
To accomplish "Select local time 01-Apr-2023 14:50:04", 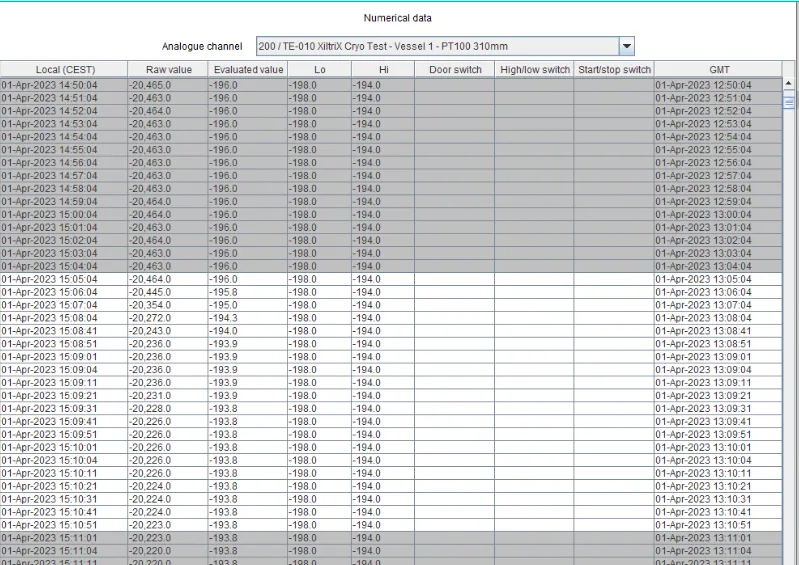I will (x=49, y=85).
